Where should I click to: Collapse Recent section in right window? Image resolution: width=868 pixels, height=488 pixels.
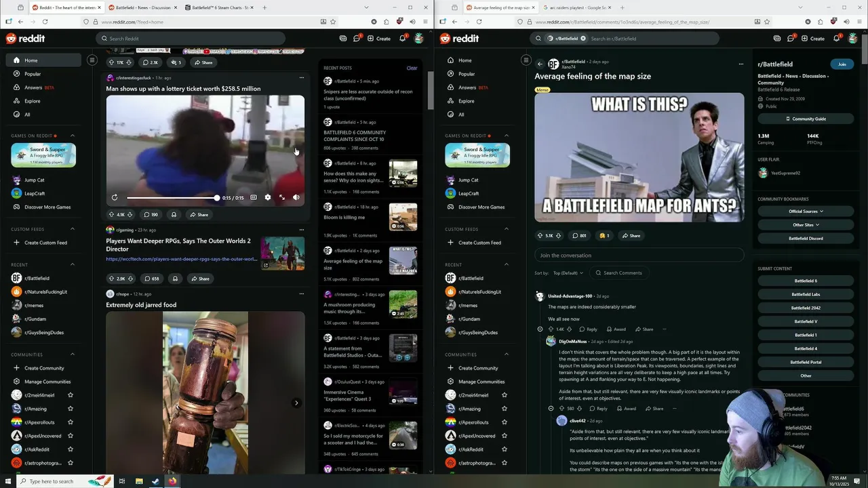[x=507, y=264]
